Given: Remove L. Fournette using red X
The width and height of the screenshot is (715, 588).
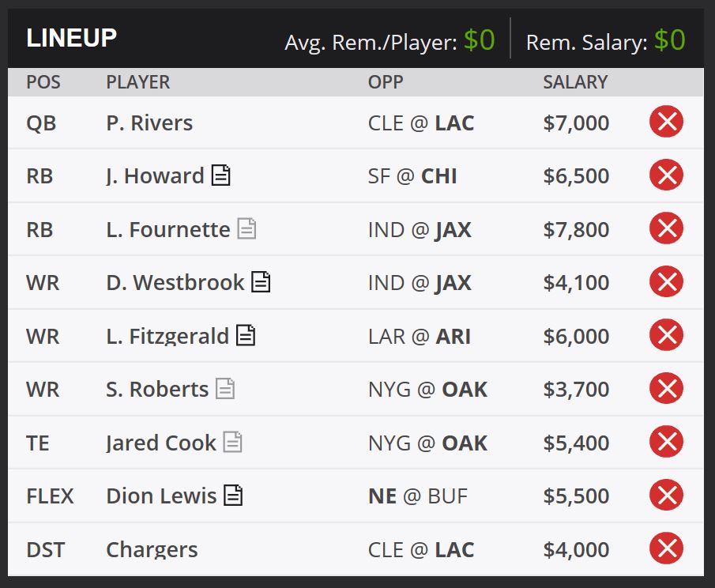Looking at the screenshot, I should 666,228.
